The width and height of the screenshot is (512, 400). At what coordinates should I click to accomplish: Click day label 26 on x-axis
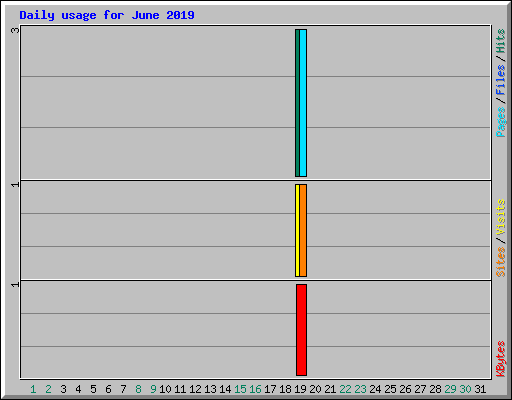tap(405, 389)
